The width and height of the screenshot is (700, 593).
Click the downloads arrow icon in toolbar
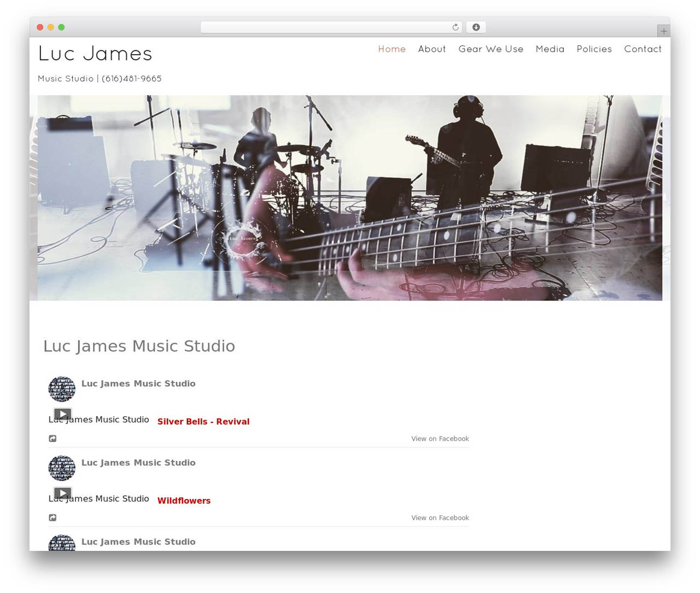click(x=476, y=27)
